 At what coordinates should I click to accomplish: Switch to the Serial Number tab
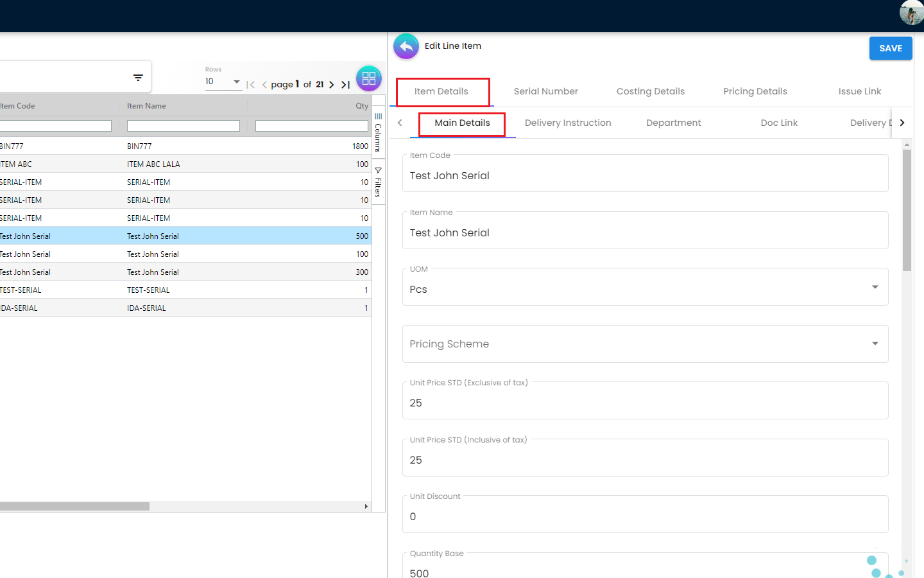point(545,91)
